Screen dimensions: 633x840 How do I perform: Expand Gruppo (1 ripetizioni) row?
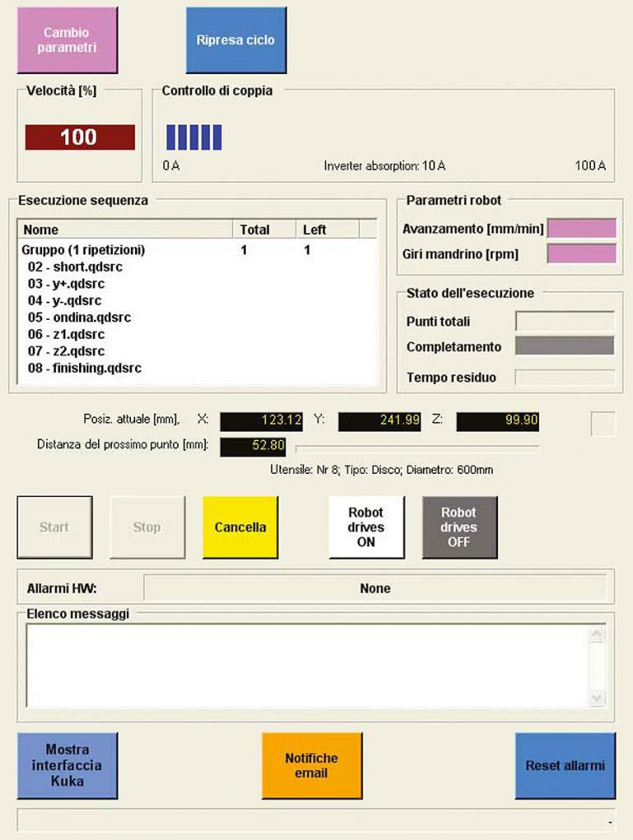(84, 250)
